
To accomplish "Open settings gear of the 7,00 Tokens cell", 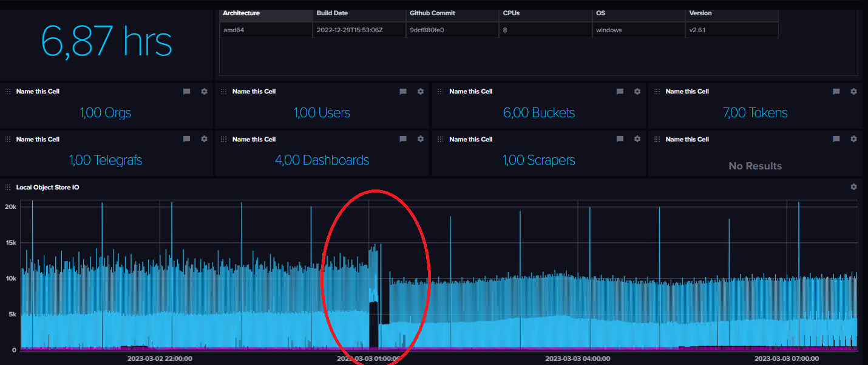I will [853, 92].
